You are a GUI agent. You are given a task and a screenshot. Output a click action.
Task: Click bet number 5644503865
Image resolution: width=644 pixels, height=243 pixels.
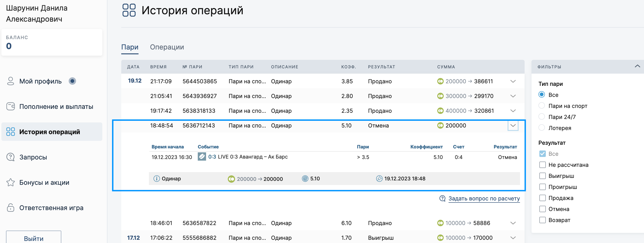(x=200, y=81)
